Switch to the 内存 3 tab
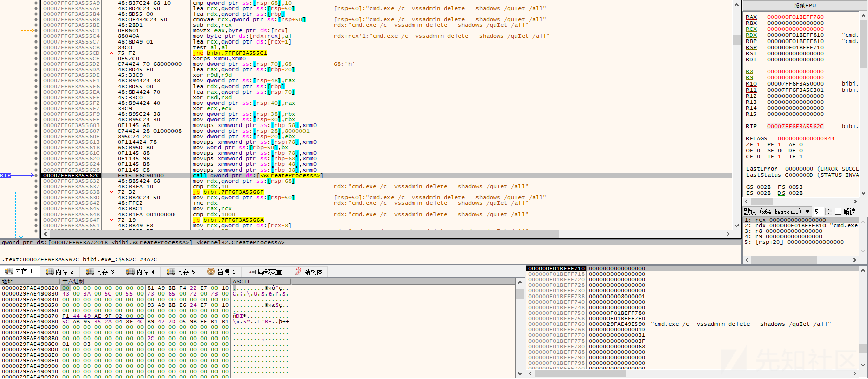Image resolution: width=868 pixels, height=379 pixels. [x=100, y=272]
